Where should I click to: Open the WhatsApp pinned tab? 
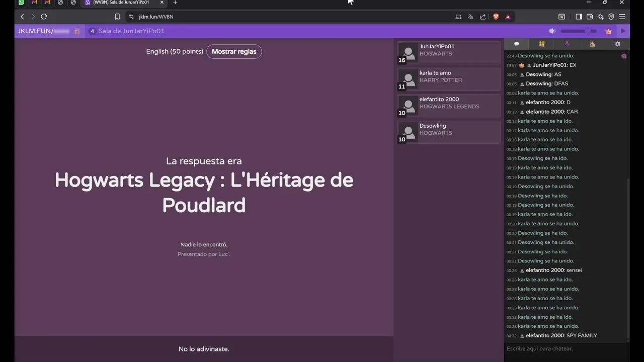21,3
